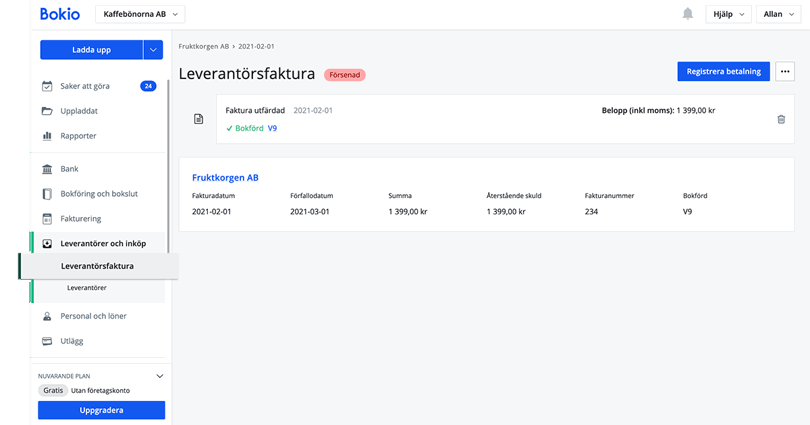Screen dimensions: 810x425
Task: Open Utlägg card icon
Action: 47,341
